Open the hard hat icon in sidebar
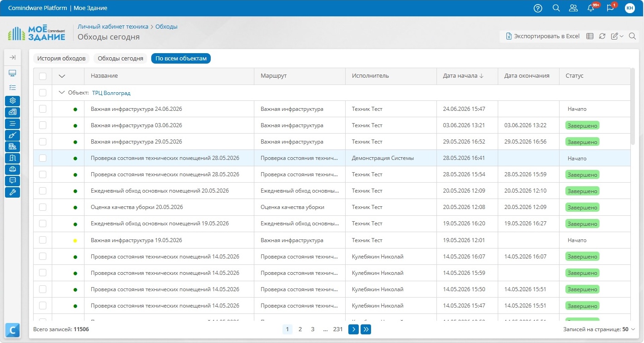 point(12,169)
